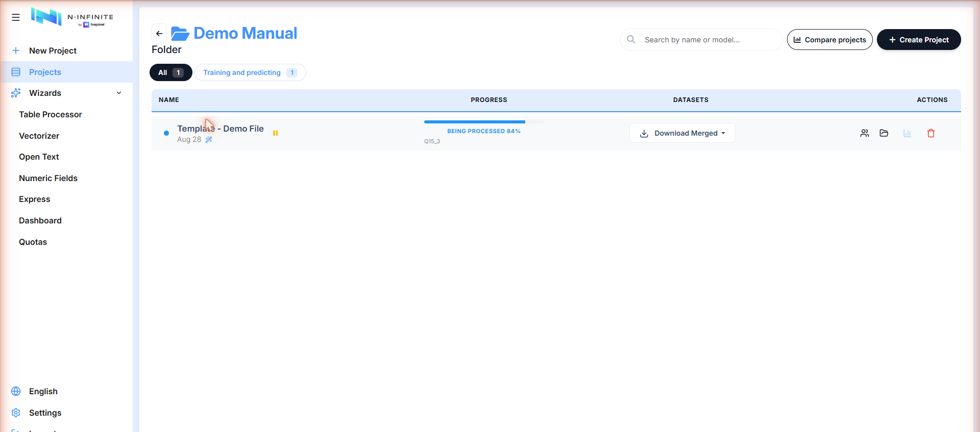This screenshot has height=432, width=980.
Task: Open Dashboard from sidebar
Action: click(x=40, y=220)
